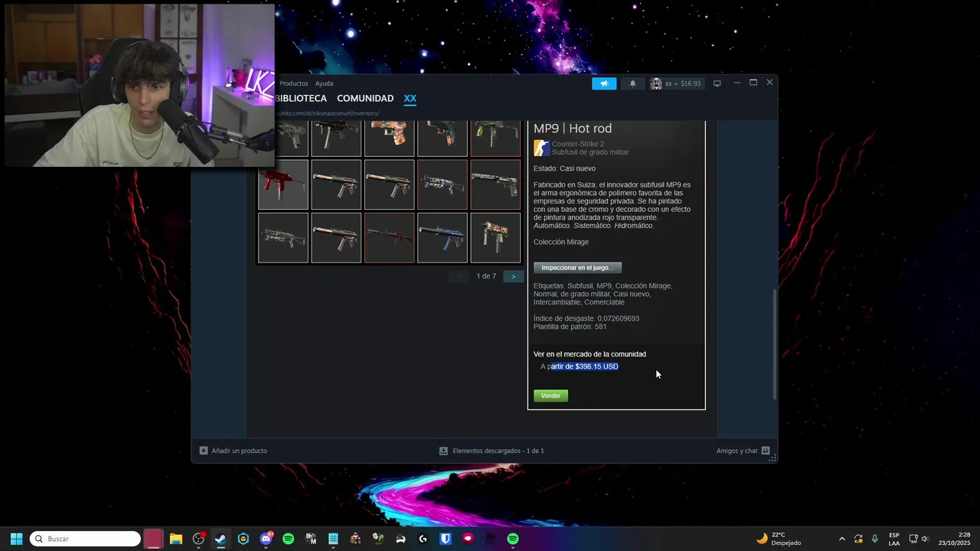Click the green Vender button
This screenshot has width=980, height=551.
550,396
